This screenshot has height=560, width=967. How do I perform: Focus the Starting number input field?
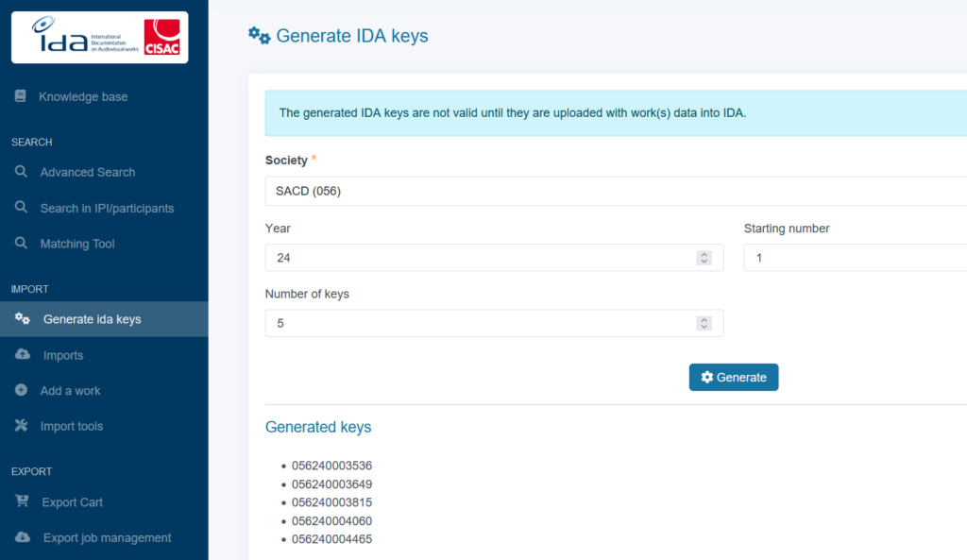856,258
